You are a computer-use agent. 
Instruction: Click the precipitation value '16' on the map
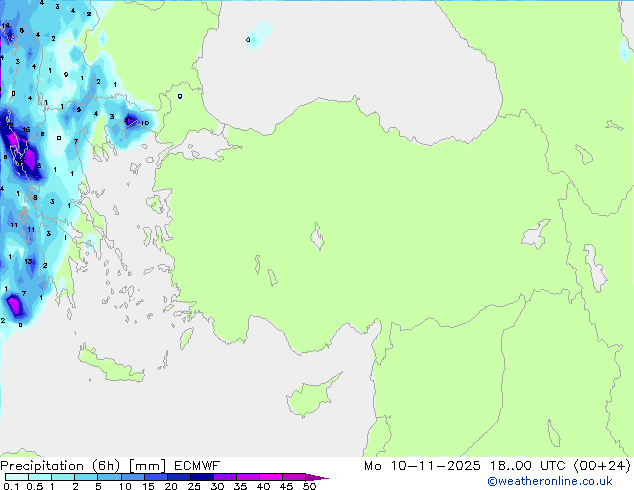point(26,129)
